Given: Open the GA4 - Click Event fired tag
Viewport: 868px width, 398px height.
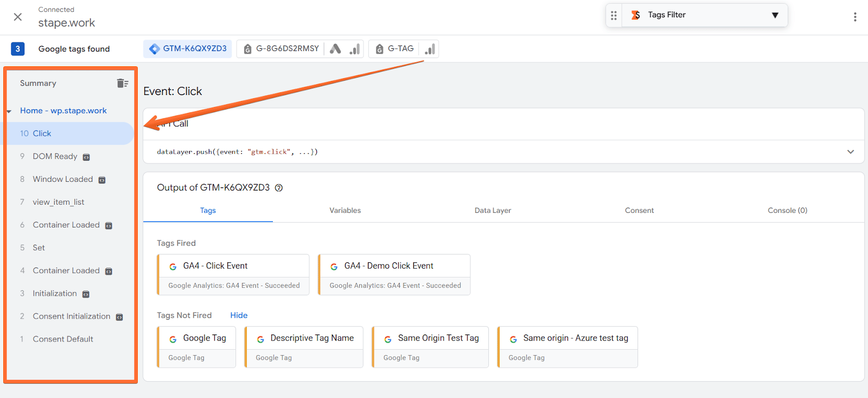Looking at the screenshot, I should pos(233,275).
